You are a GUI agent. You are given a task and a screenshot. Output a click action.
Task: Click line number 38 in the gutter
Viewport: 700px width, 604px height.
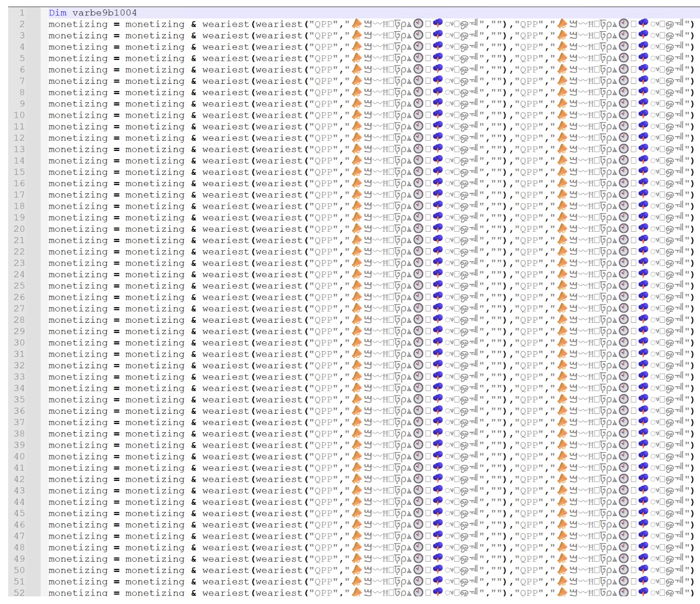point(19,434)
